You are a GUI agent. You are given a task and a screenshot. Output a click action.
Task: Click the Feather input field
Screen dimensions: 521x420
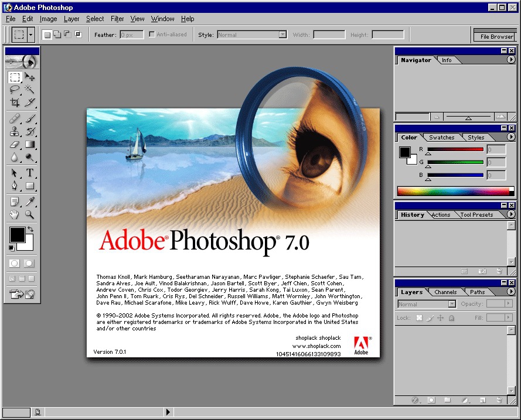pyautogui.click(x=132, y=35)
